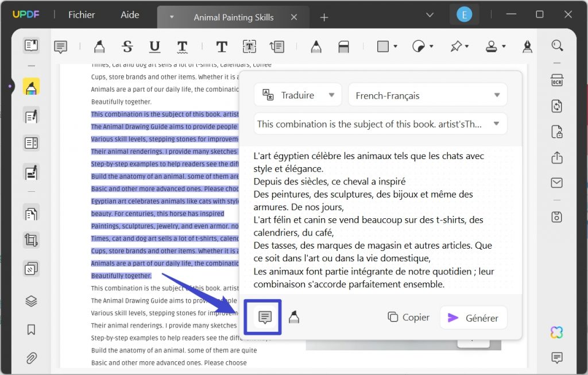
Task: Open the Traduire mode dropdown
Action: (298, 95)
